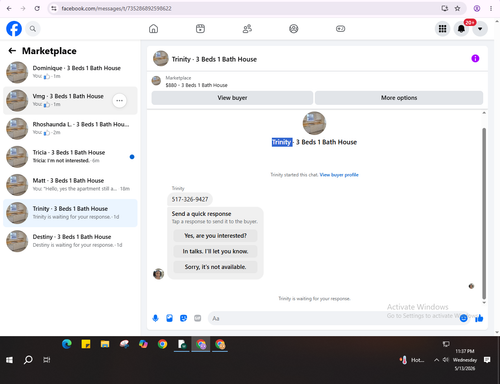The width and height of the screenshot is (500, 384).
Task: Send quick response Yes, are you interested?
Action: tap(215, 236)
